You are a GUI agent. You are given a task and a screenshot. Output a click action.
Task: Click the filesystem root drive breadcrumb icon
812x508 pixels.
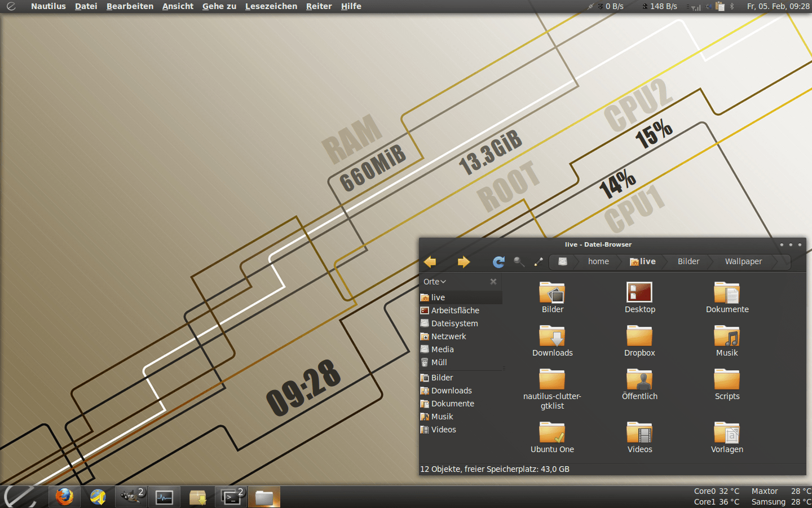click(x=562, y=261)
